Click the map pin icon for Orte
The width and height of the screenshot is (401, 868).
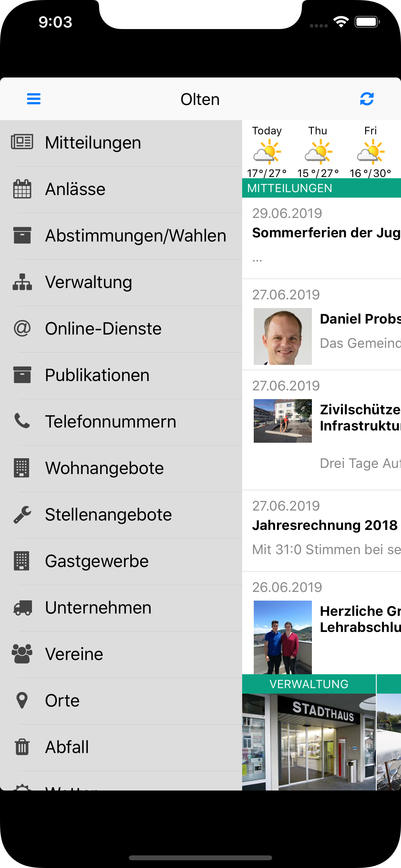pyautogui.click(x=22, y=700)
